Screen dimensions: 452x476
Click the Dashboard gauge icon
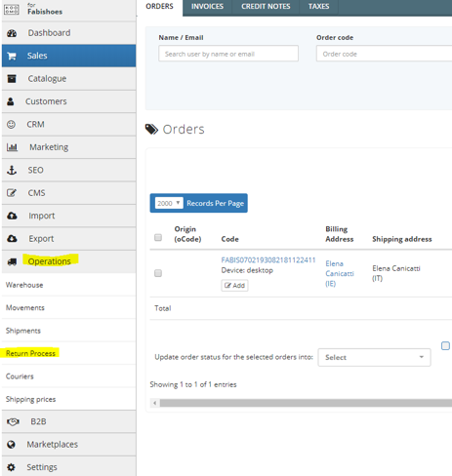pyautogui.click(x=12, y=33)
